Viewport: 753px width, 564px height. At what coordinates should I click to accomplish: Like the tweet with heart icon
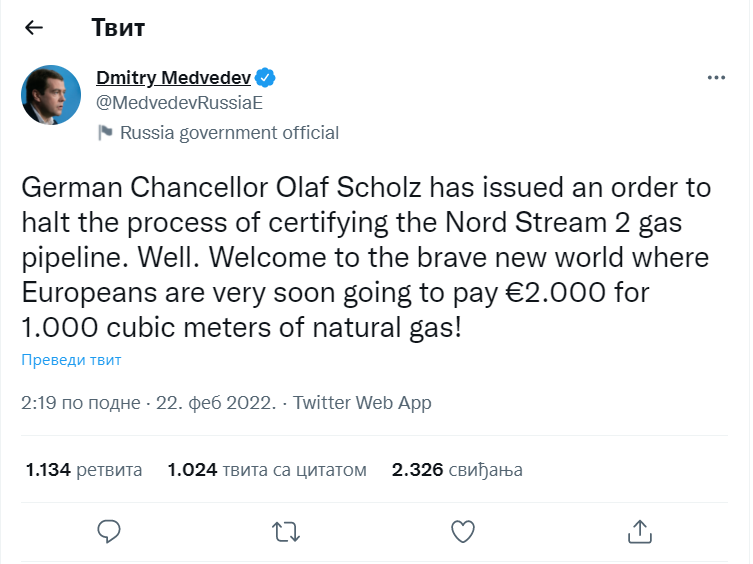(463, 529)
